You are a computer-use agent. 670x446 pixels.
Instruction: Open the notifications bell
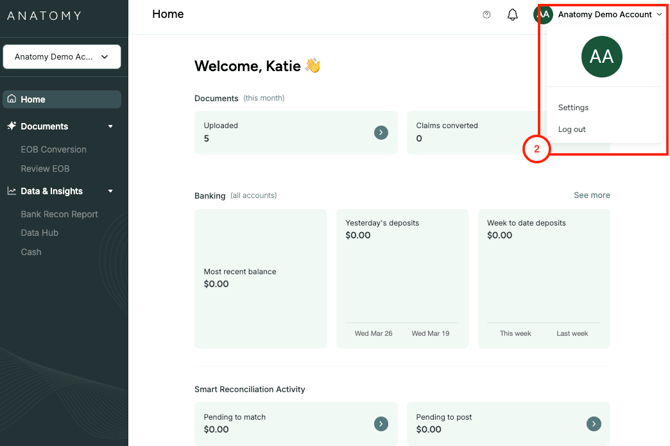point(512,15)
